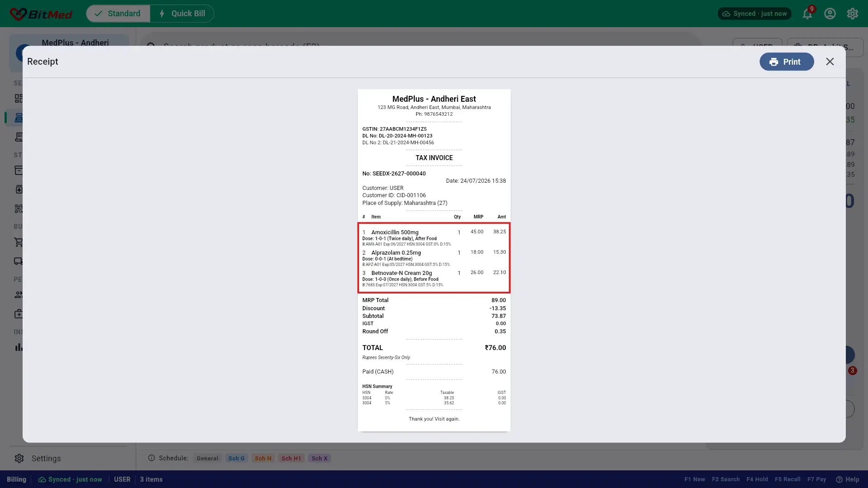This screenshot has width=868, height=488.
Task: Open the shopping cart icon in sidebar
Action: (x=19, y=242)
